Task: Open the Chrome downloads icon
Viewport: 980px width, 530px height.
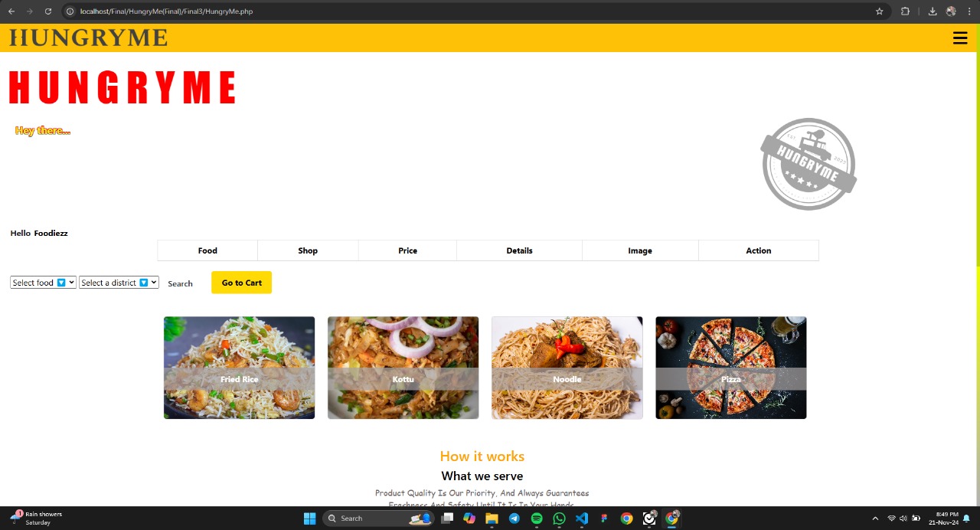Action: click(933, 11)
